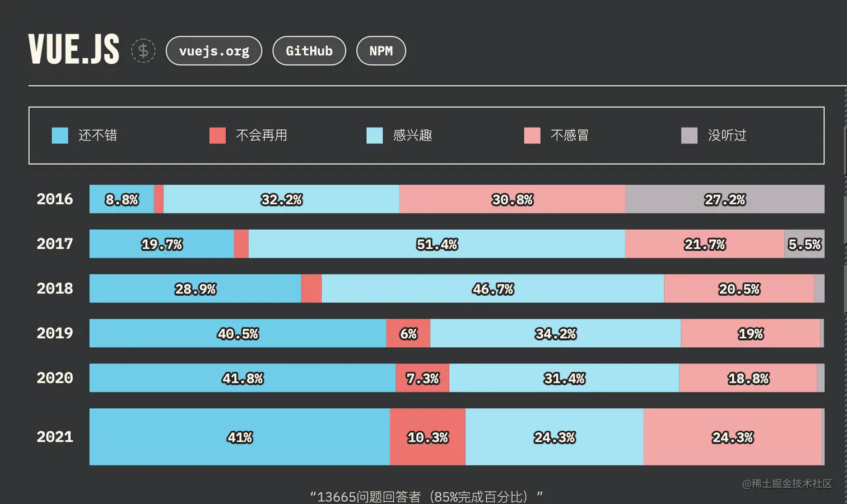Select the 2019 red segment showing 6%
The image size is (847, 504).
[408, 333]
